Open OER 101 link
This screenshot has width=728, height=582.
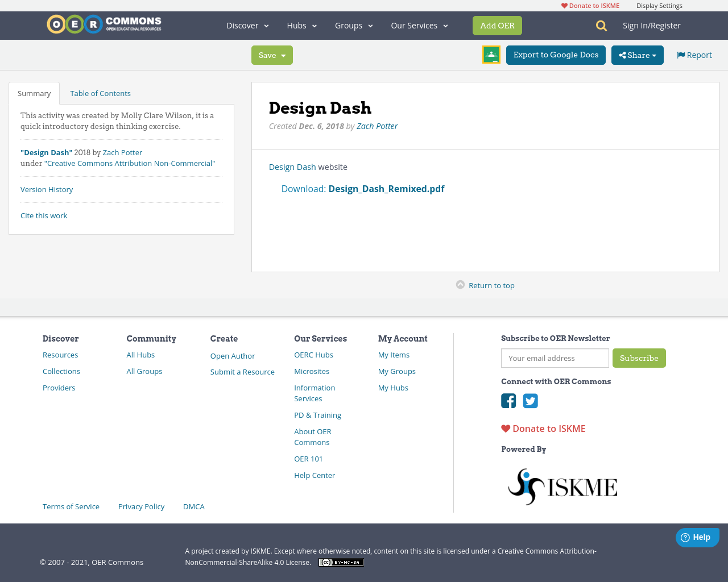[x=308, y=459]
